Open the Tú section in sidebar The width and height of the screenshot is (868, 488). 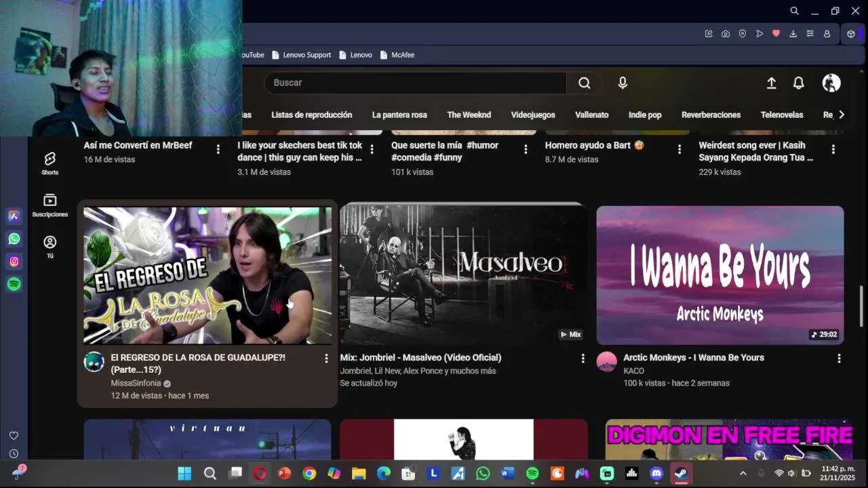tap(50, 247)
